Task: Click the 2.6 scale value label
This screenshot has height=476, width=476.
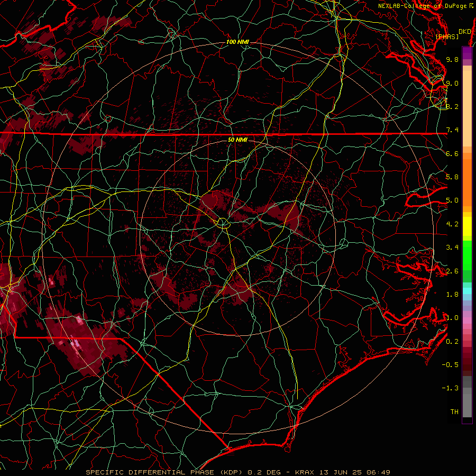Action: (452, 271)
